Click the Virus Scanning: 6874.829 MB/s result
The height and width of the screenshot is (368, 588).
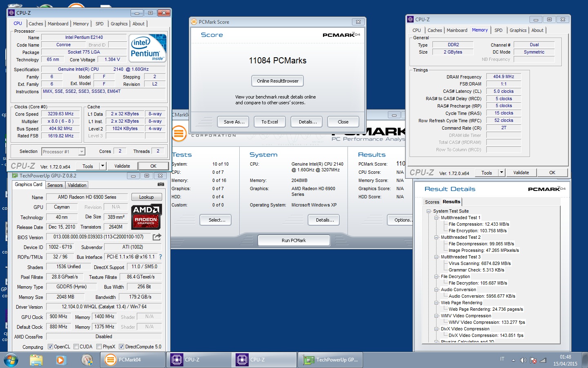coord(480,263)
